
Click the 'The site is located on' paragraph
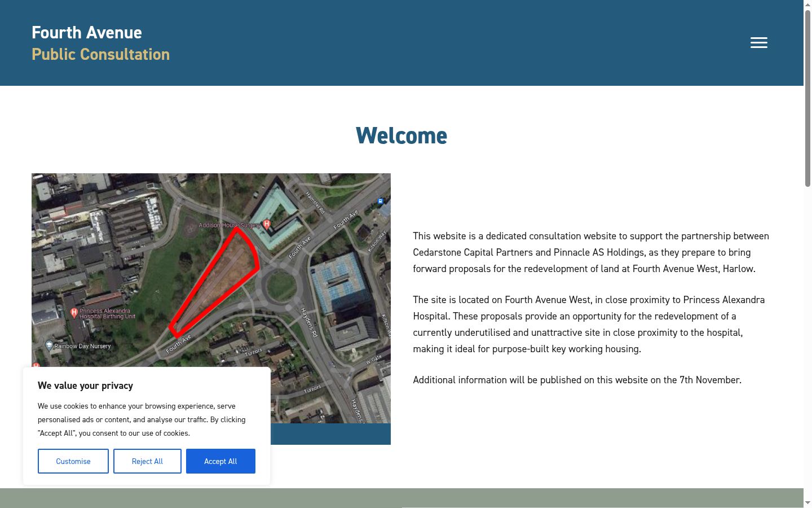pos(589,325)
